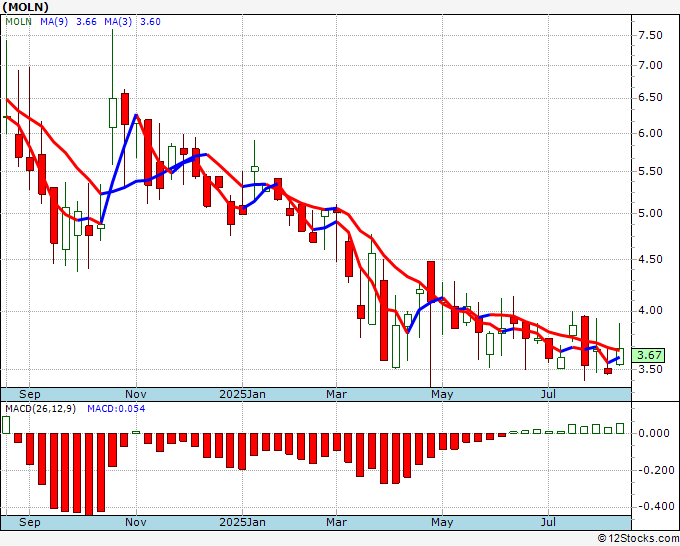This screenshot has width=680, height=546.
Task: Click Nov on the MACD time axis
Action: pos(136,522)
